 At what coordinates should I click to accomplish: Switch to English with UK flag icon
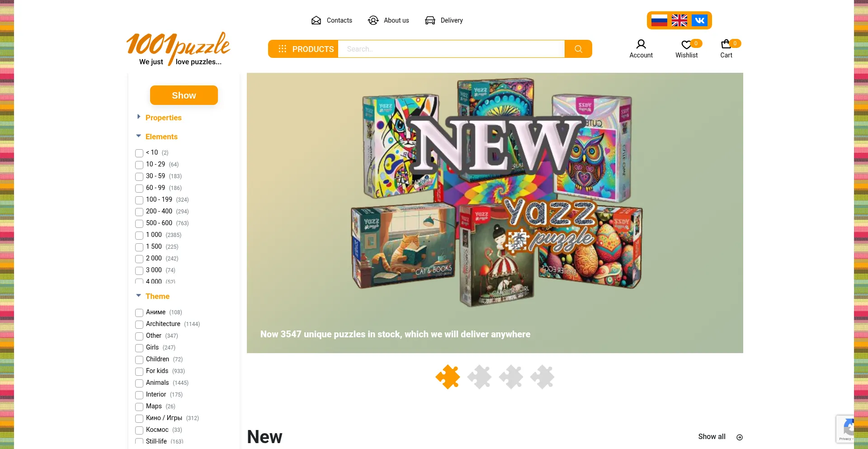coord(679,20)
